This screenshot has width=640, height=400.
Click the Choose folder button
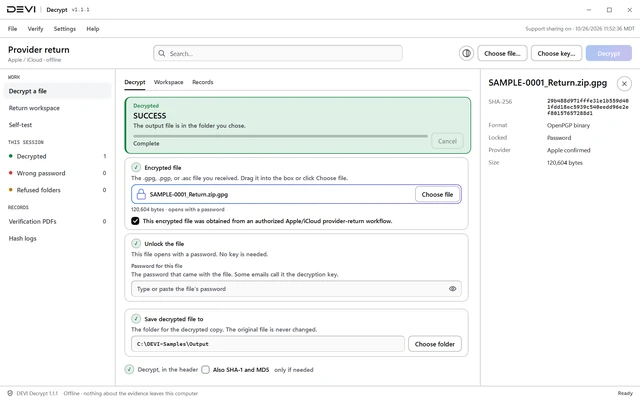point(435,344)
